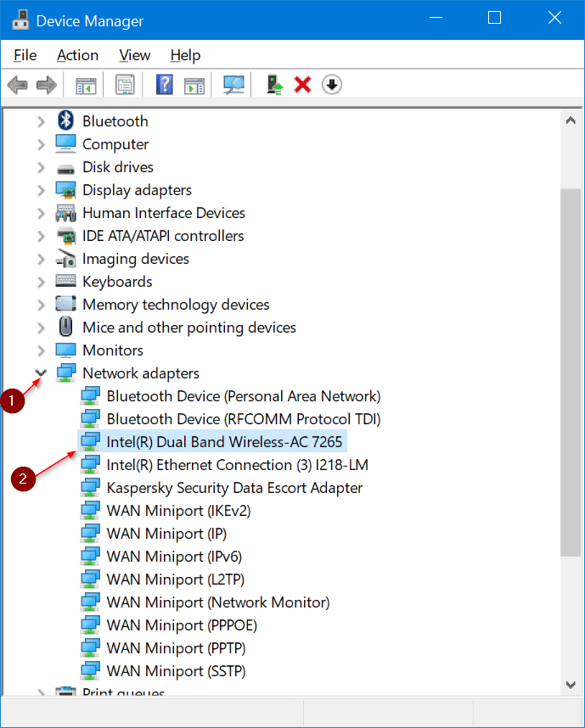Select WAN Miniport (PPTP)
Screen dimensions: 585x728
click(176, 648)
